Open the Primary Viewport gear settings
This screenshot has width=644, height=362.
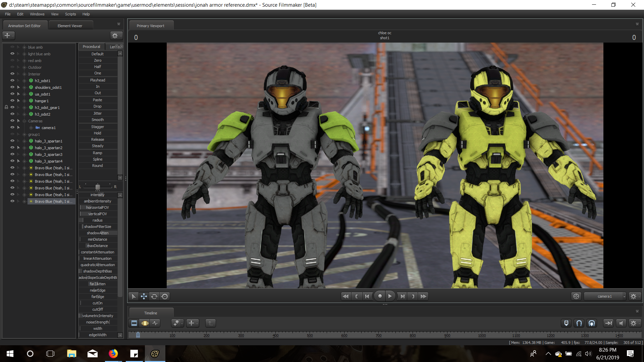coord(634,296)
